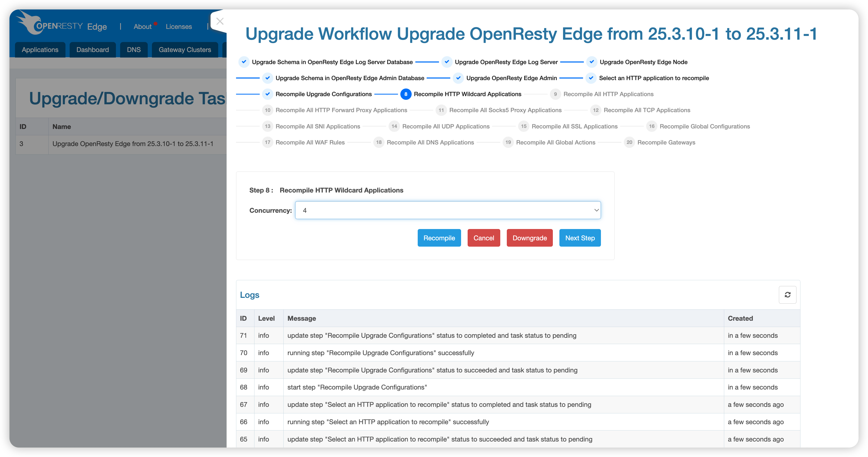
Task: Refresh the Logs table
Action: [x=787, y=295]
